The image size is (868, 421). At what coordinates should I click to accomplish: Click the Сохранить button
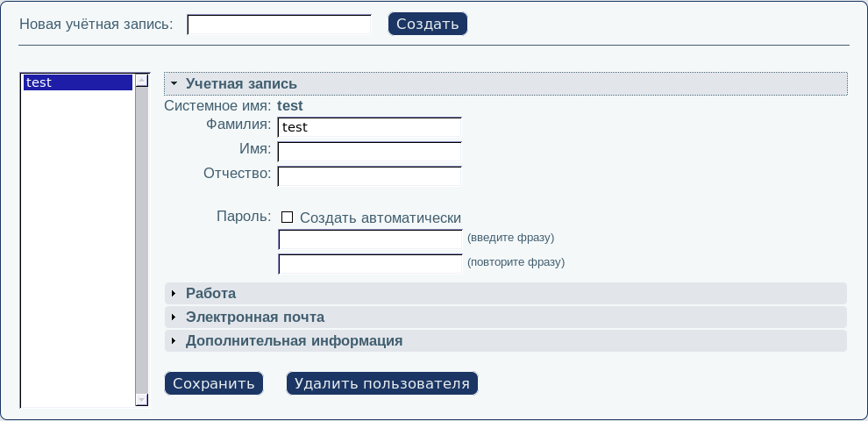tap(214, 383)
